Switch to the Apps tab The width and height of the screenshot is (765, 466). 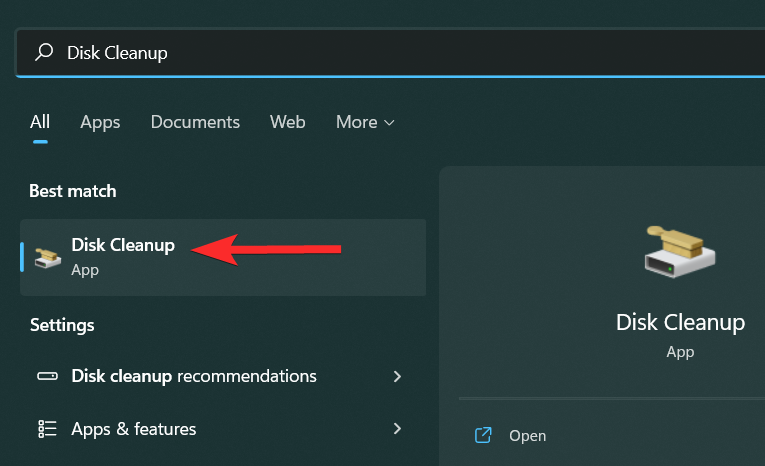pyautogui.click(x=100, y=122)
